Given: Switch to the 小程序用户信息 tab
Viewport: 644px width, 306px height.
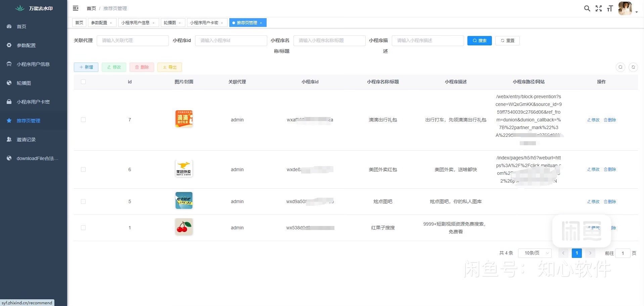Looking at the screenshot, I should [x=135, y=23].
